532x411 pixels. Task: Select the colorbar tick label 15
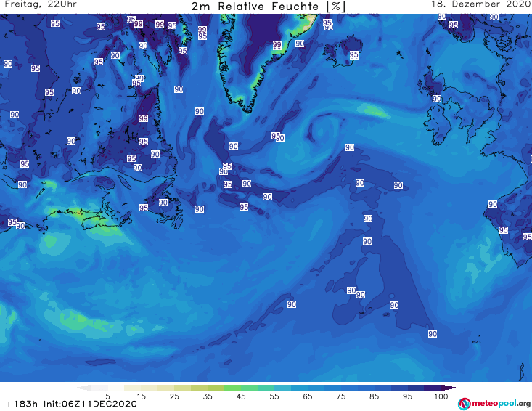click(x=141, y=396)
